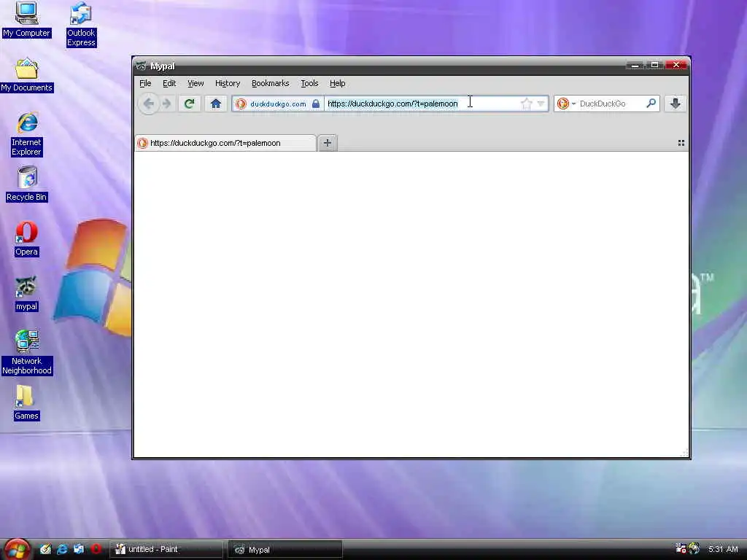Open the Downloads arrow button
This screenshot has height=560, width=747.
(x=675, y=104)
